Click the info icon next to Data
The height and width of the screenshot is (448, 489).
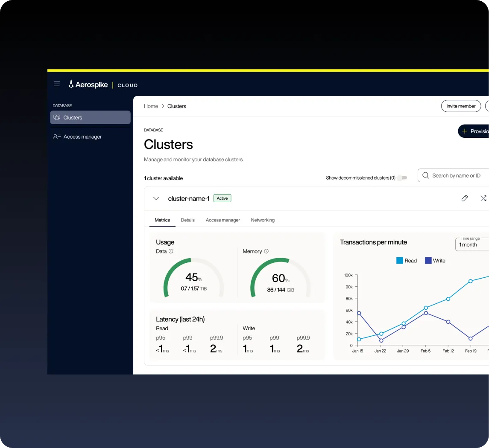pyautogui.click(x=171, y=251)
